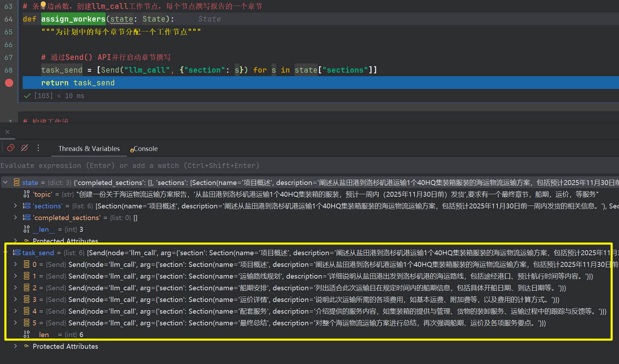Click the task_send variable on line 68
Viewport: 619px width, 364px height.
tap(62, 70)
